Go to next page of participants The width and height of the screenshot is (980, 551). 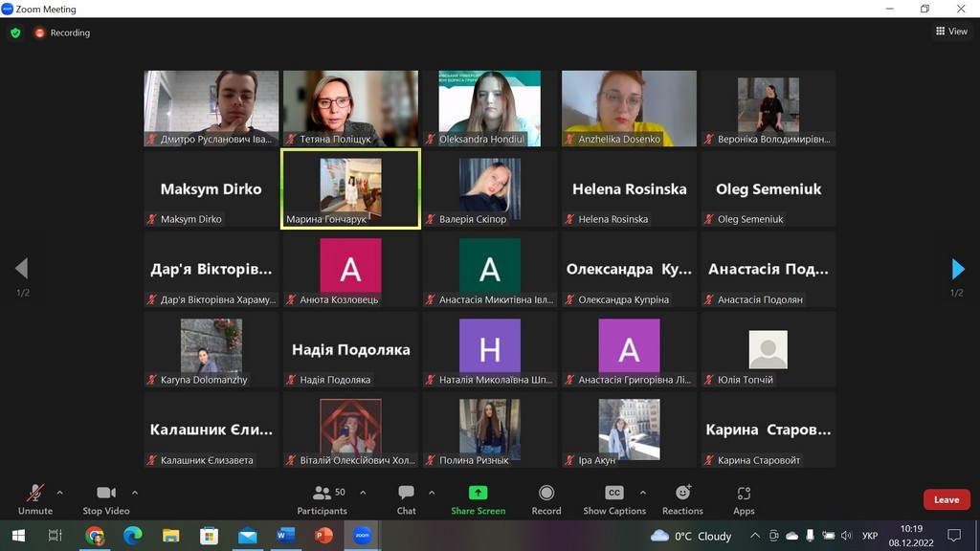[x=957, y=269]
